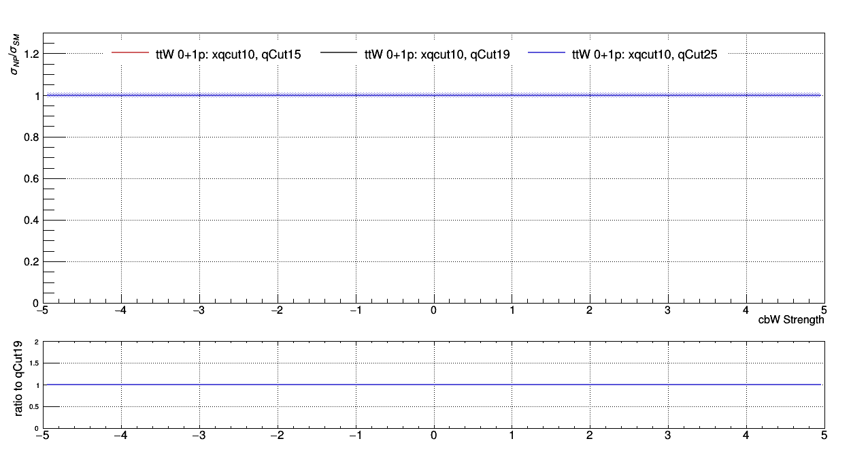Click ratio-panel y-axis label 1.5

[x=34, y=363]
